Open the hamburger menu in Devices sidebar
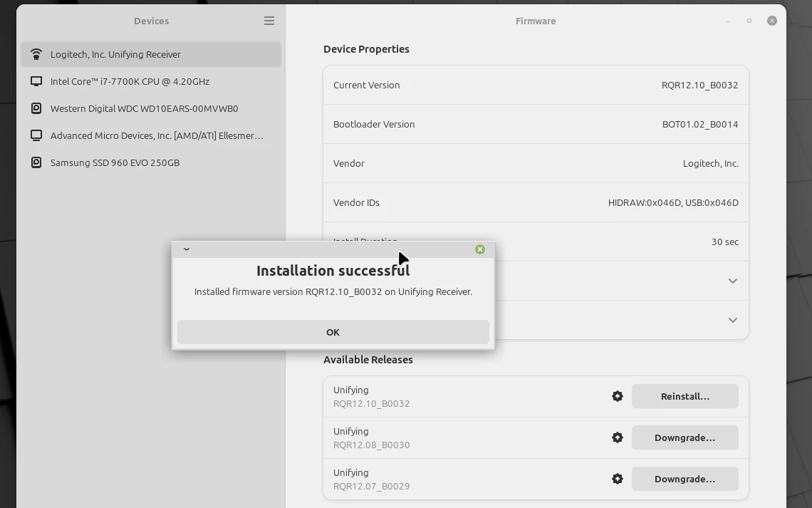The width and height of the screenshot is (812, 508). [x=269, y=21]
